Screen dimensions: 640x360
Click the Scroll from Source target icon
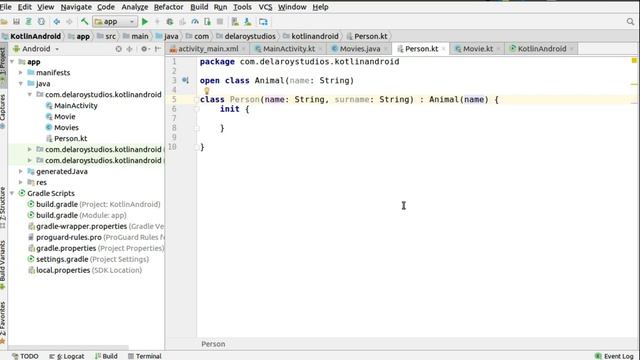tap(118, 49)
